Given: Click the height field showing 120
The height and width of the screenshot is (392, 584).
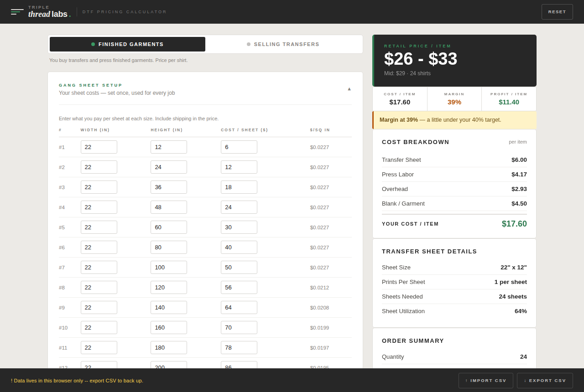Looking at the screenshot, I should (169, 288).
